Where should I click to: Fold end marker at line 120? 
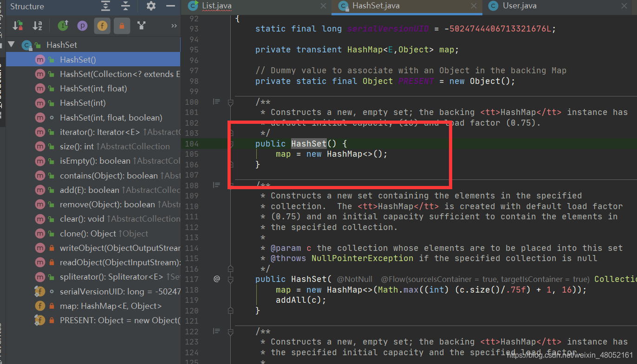point(231,310)
